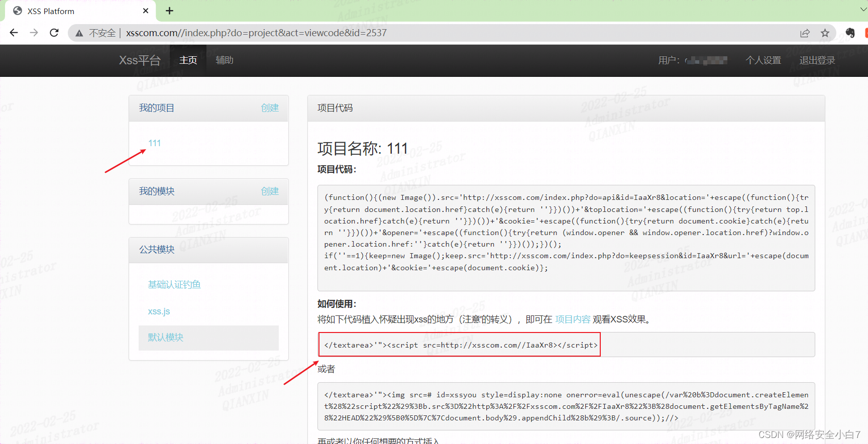Click the share page icon in address bar

click(x=805, y=33)
